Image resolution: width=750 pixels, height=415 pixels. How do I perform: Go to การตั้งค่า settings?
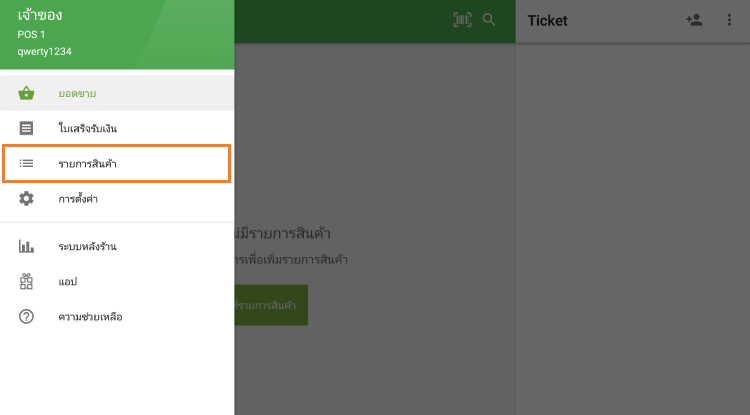tap(78, 199)
